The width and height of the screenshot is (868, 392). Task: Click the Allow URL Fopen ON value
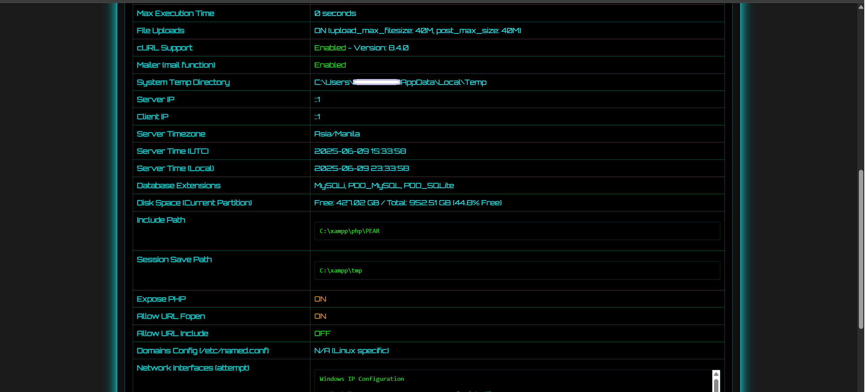[320, 316]
